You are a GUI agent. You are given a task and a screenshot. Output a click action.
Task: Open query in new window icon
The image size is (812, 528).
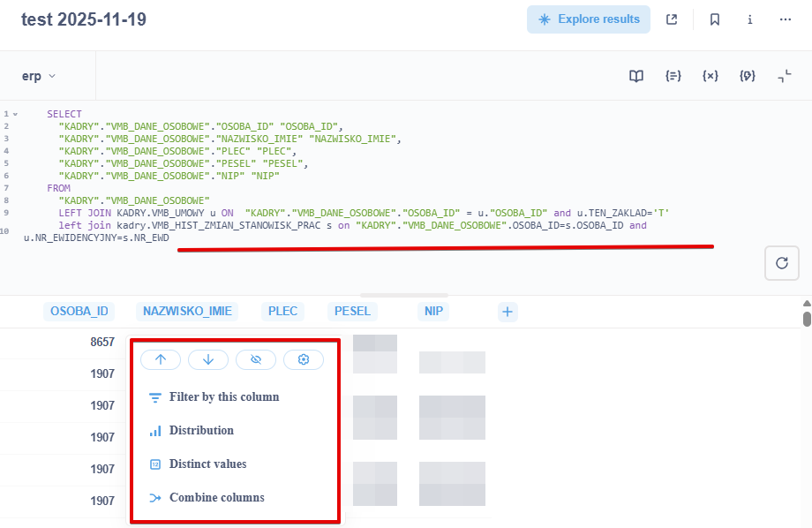672,19
